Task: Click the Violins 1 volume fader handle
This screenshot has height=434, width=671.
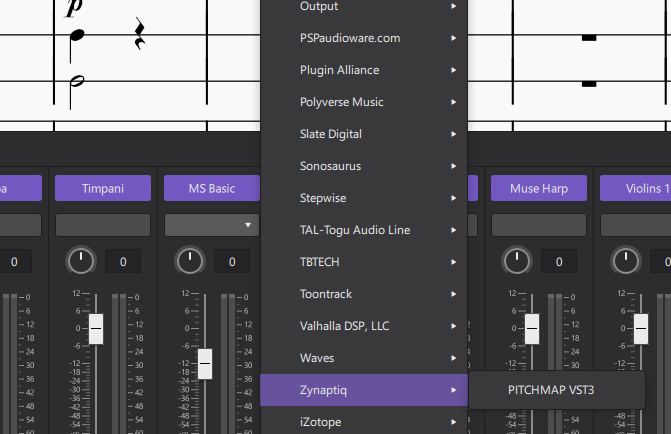Action: pos(641,329)
